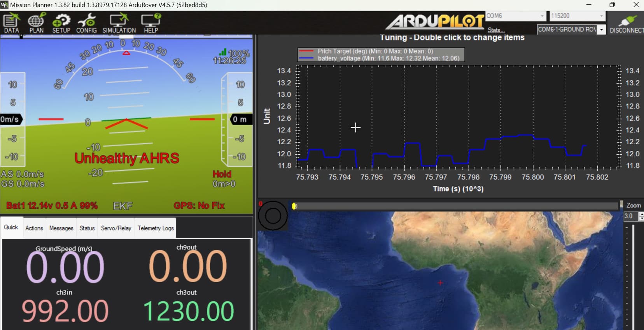Click the 0m/s speed indicator on HUD

click(x=10, y=119)
